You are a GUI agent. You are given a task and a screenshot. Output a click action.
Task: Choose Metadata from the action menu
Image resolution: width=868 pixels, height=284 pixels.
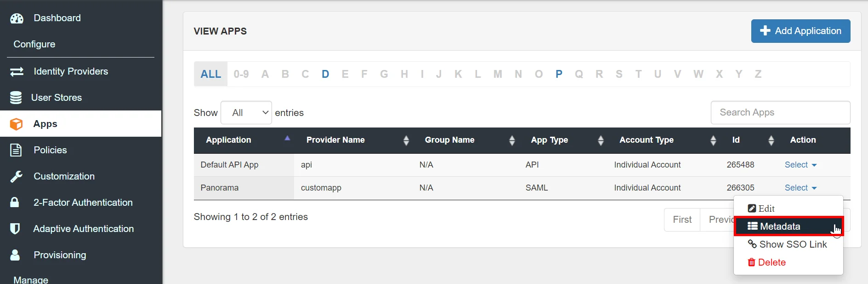pyautogui.click(x=789, y=226)
